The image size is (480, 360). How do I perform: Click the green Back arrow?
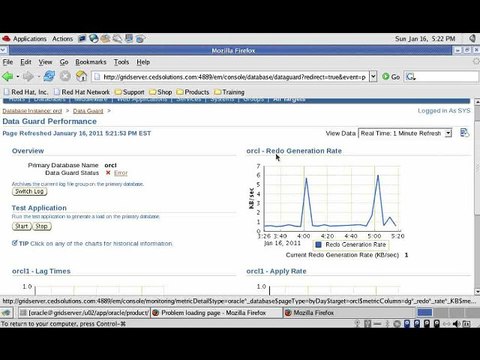[8, 77]
